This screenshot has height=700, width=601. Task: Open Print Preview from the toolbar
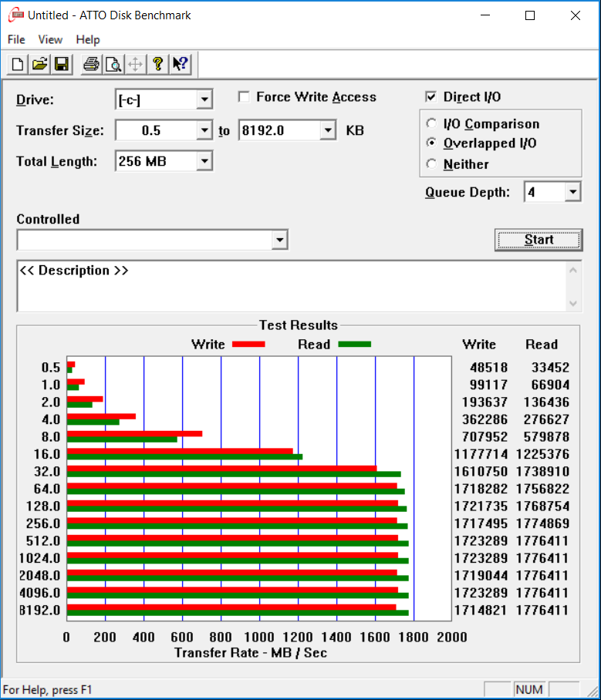click(x=113, y=64)
